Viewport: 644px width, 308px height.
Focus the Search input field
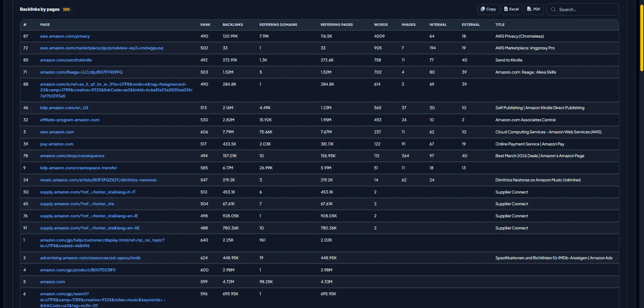pos(583,9)
